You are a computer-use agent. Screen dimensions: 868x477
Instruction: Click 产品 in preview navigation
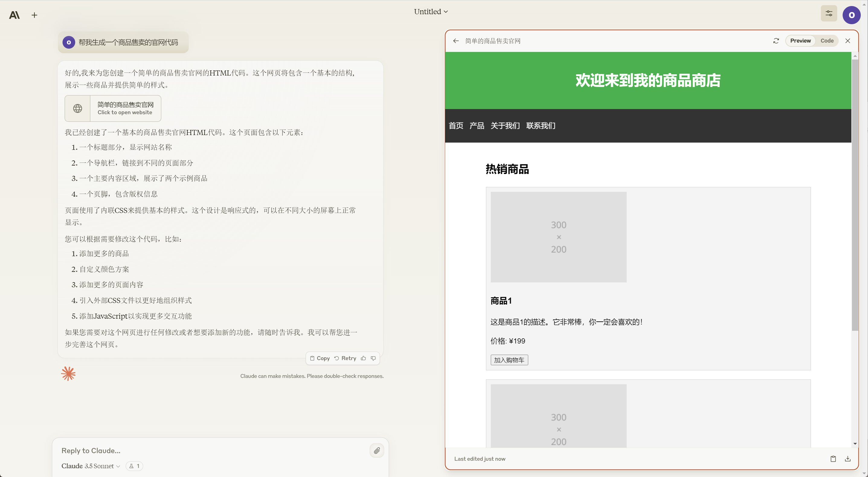(x=477, y=126)
